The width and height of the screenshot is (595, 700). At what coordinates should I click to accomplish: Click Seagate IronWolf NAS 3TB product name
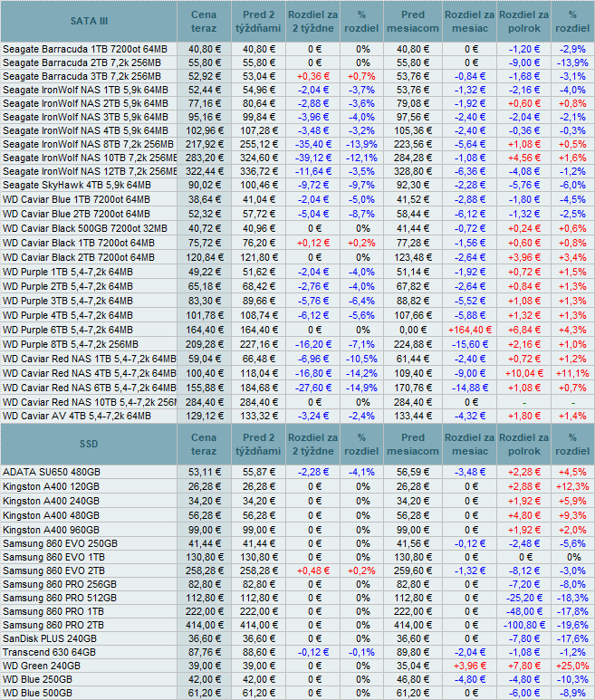tap(85, 117)
